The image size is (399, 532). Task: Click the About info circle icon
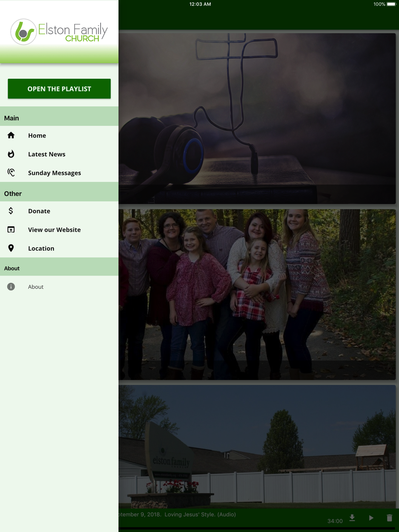[11, 287]
